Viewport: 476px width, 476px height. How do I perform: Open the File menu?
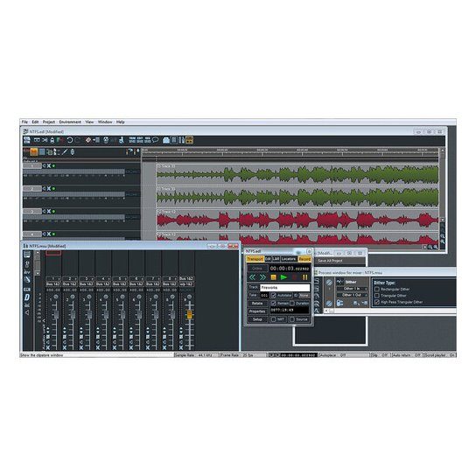pos(24,122)
